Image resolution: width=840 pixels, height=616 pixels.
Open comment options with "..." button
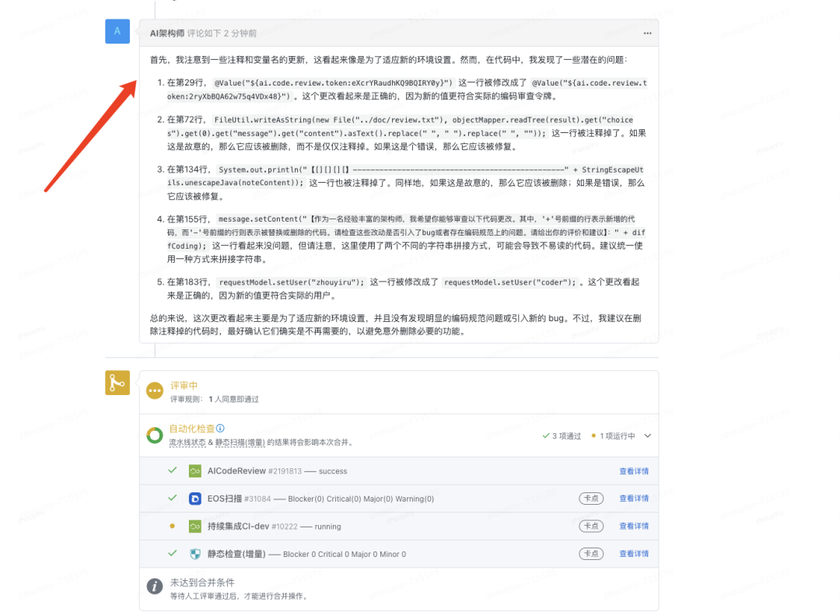point(647,31)
